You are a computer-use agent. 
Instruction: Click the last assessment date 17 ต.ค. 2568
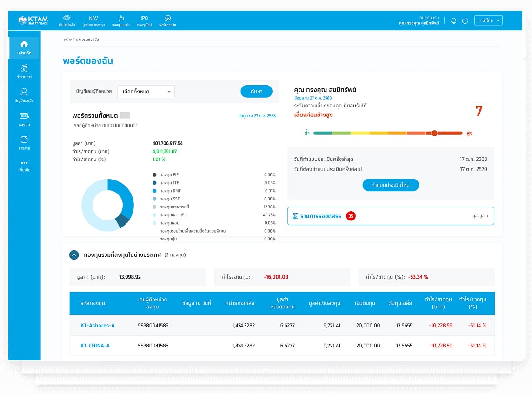pyautogui.click(x=473, y=159)
